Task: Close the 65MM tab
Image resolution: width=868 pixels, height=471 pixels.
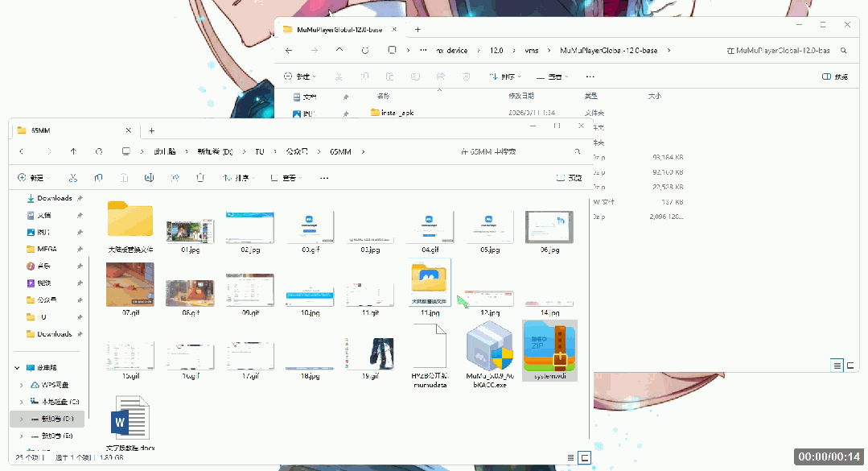Action: (129, 130)
